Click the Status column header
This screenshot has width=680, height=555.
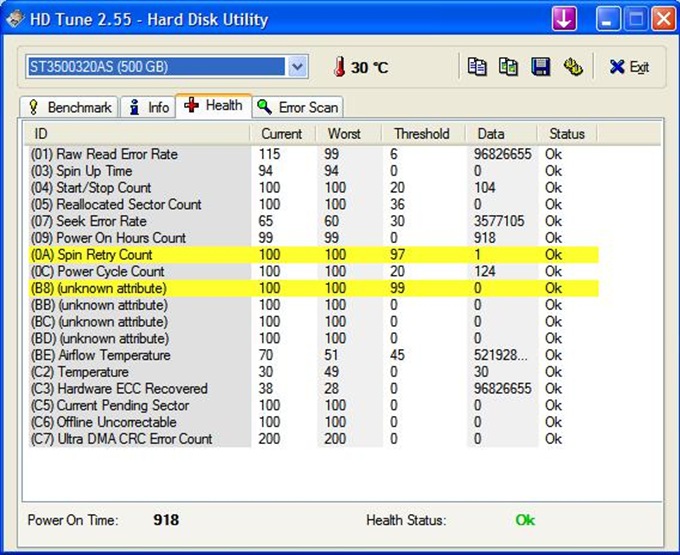coord(566,134)
